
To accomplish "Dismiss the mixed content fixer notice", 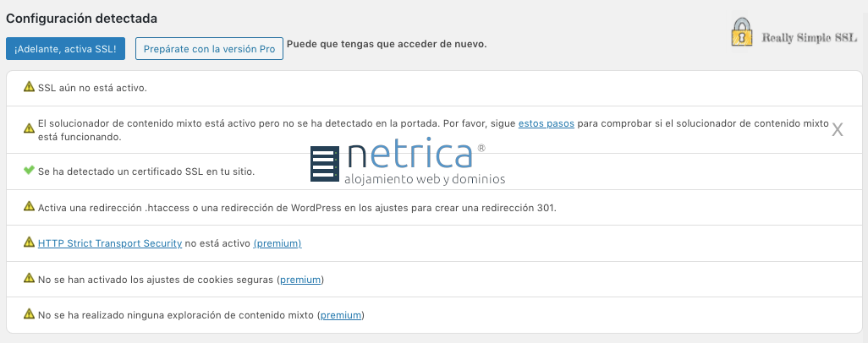I will point(837,129).
